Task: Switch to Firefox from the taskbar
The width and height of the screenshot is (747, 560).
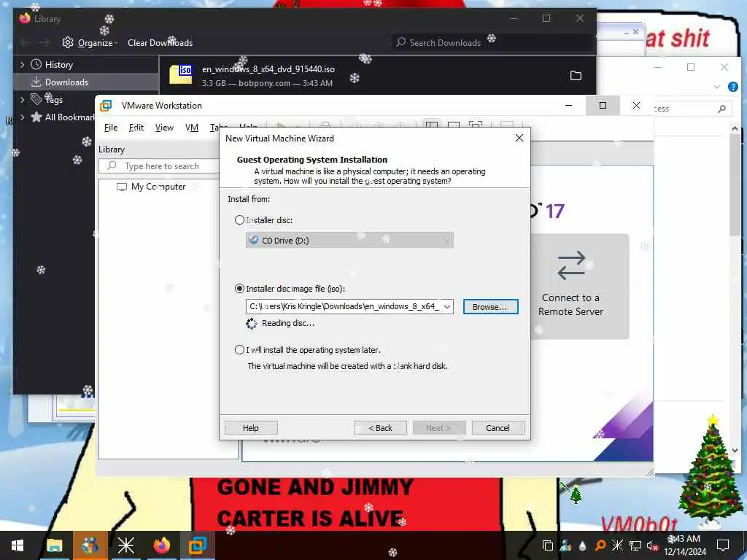Action: pos(161,545)
